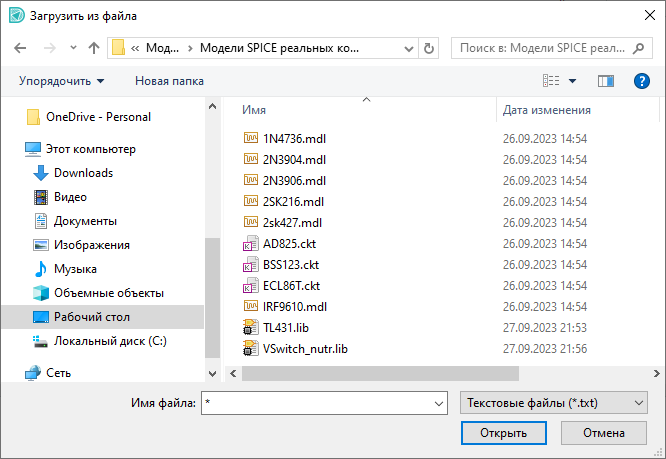
Task: Click scroll-down arrow of navigation pane
Action: (x=212, y=374)
